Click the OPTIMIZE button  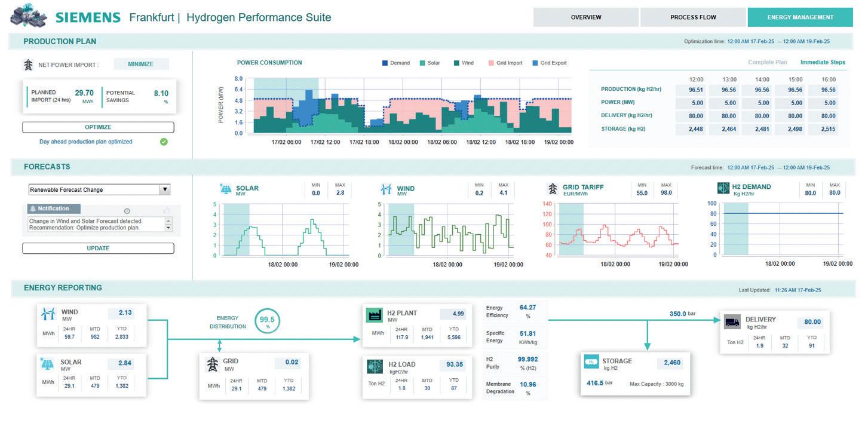coord(98,127)
